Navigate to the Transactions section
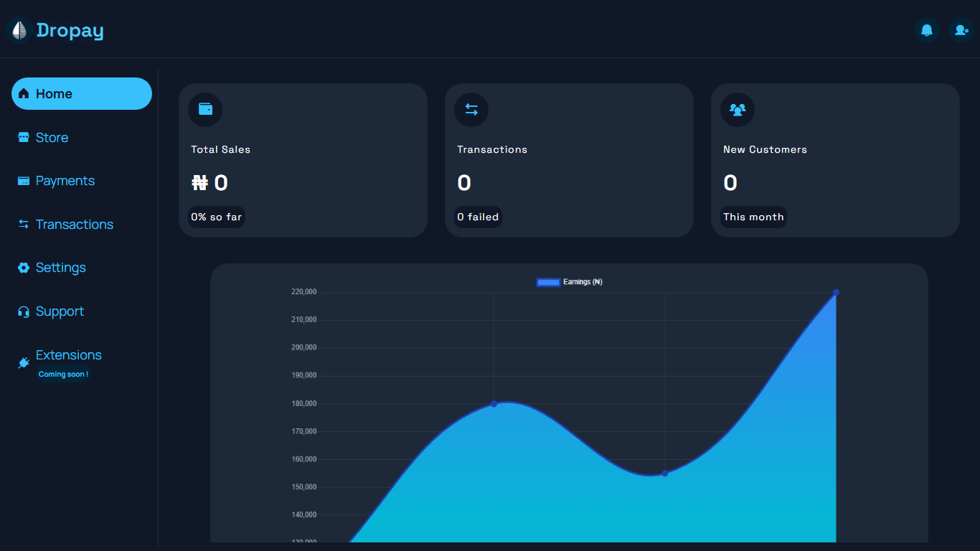 click(x=74, y=224)
